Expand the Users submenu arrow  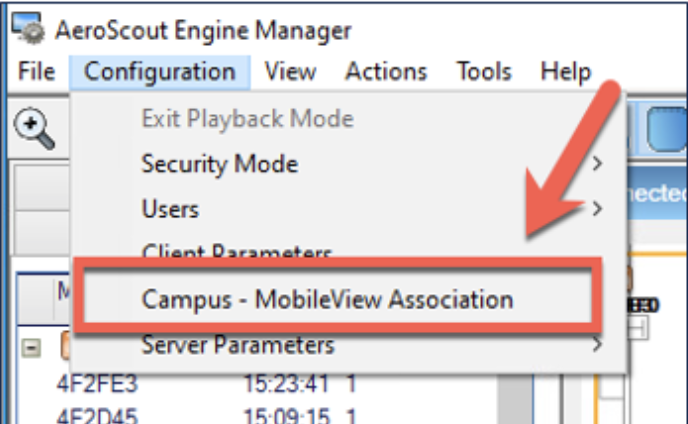[x=598, y=209]
